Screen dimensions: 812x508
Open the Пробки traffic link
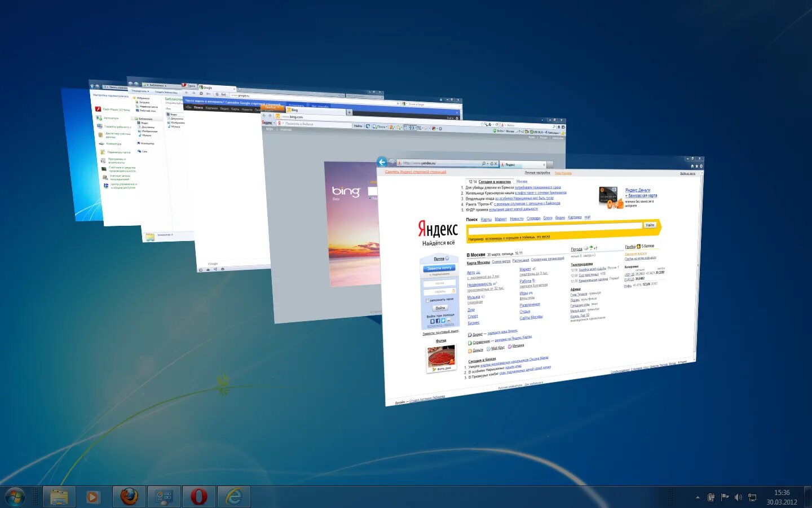coord(630,247)
